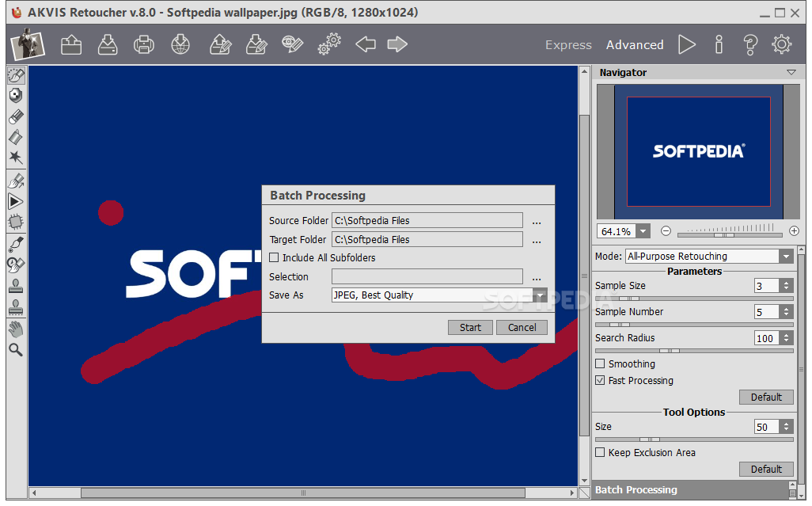Open the Save As format dropdown
This screenshot has height=506, width=812.
point(540,295)
